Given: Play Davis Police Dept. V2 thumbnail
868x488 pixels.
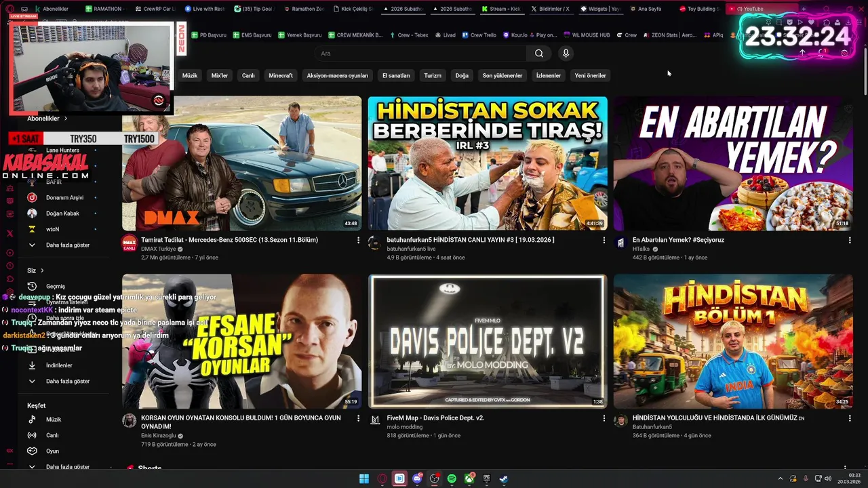Looking at the screenshot, I should tap(488, 341).
